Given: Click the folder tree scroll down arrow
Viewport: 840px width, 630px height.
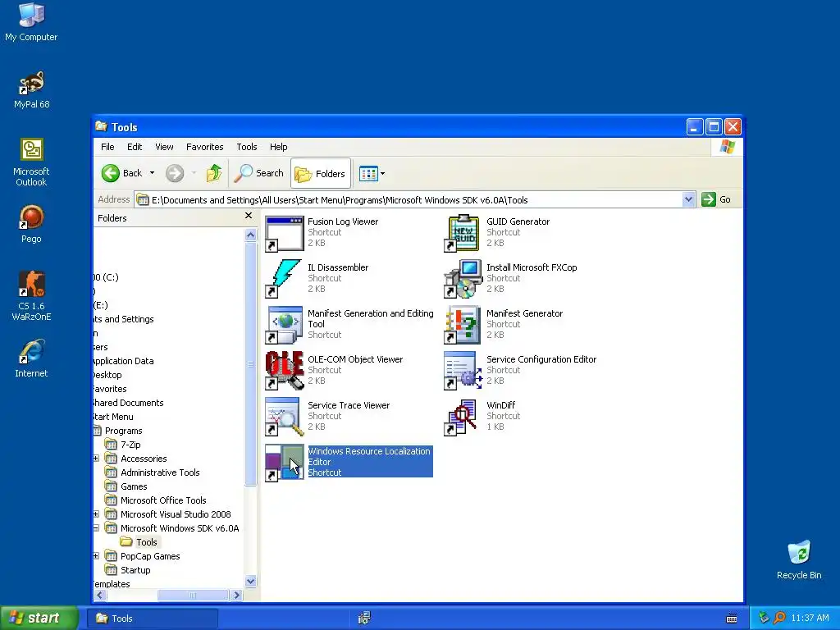Looking at the screenshot, I should 250,582.
